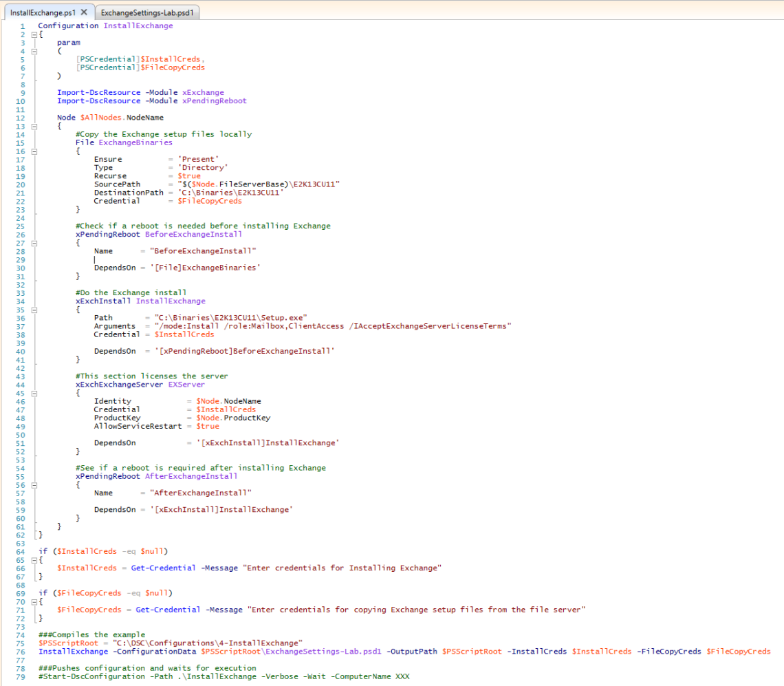Collapse the xPendingReboot BeforeExchangeInstall block
784x686 pixels.
point(34,243)
